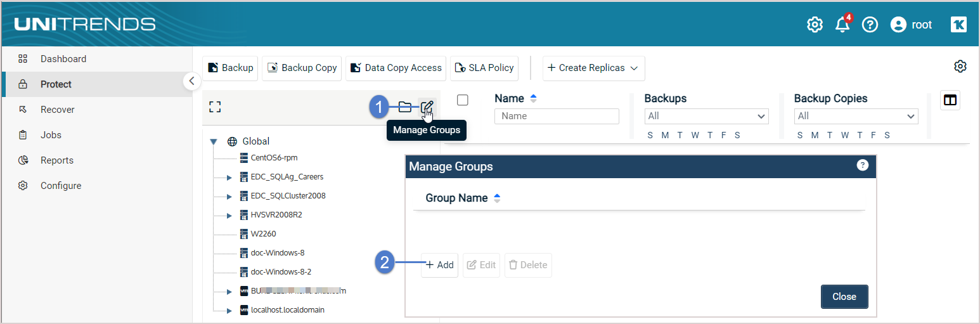This screenshot has height=324, width=980.
Task: Open root user account menu
Action: pyautogui.click(x=911, y=25)
